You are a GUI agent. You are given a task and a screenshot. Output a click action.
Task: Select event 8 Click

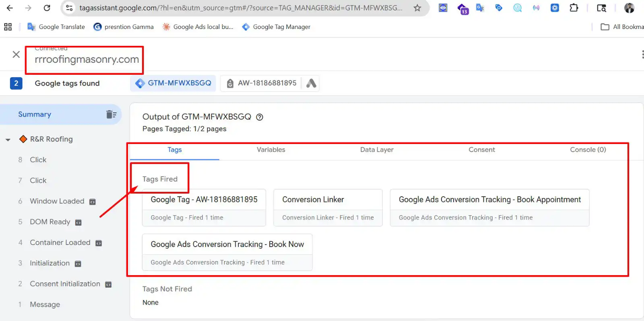[38, 160]
